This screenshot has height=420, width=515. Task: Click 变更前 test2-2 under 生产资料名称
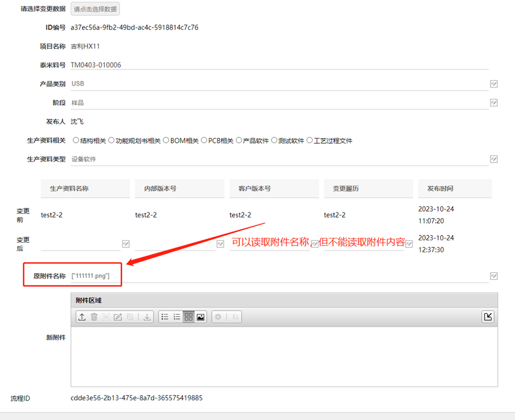pos(52,215)
